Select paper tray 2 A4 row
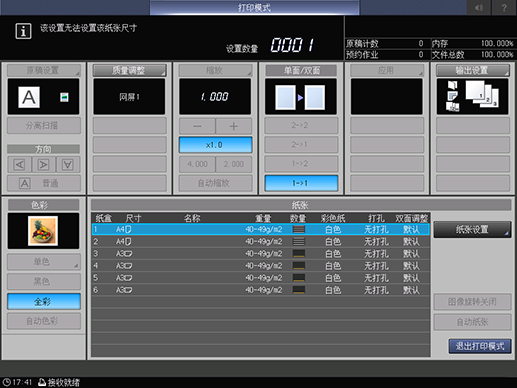This screenshot has width=517, height=388. [261, 241]
